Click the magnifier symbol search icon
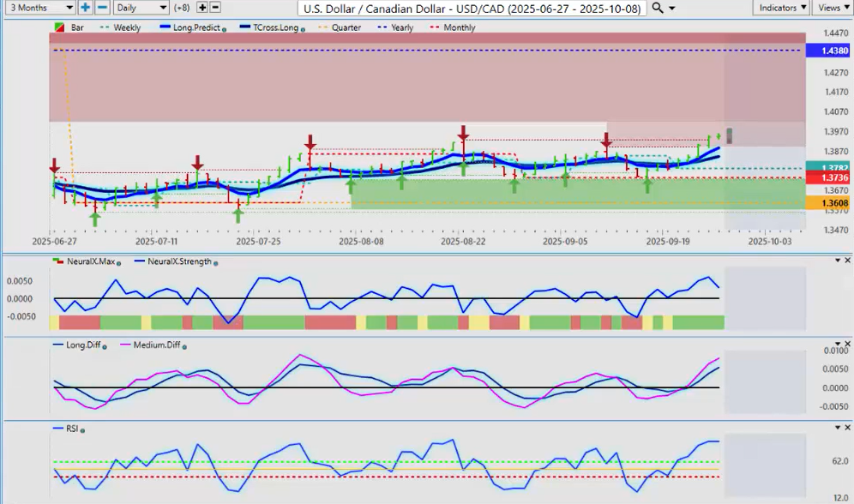Image resolution: width=854 pixels, height=504 pixels. [x=658, y=8]
